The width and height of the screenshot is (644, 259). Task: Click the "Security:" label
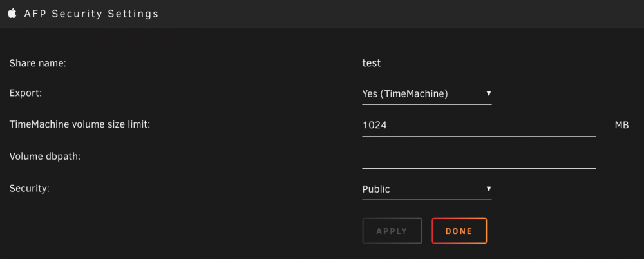(29, 188)
